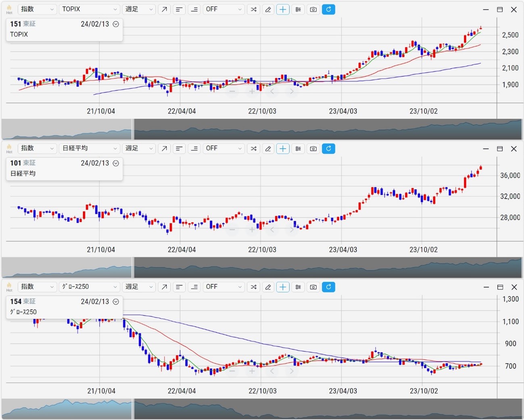Viewport: 524px width, 420px height.
Task: Toggle crosshair cursor button in 日経平均 toolbar
Action: pyautogui.click(x=283, y=148)
